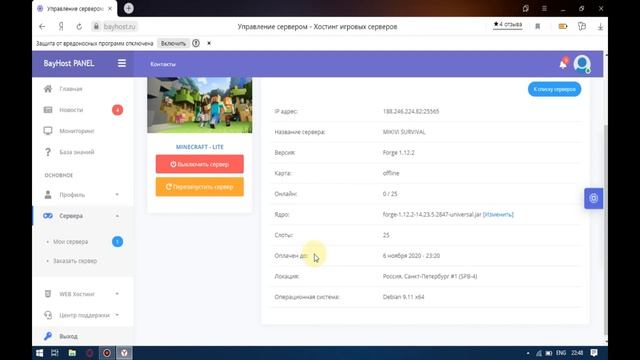640x360 pixels.
Task: Dismiss the protection warning bar
Action: click(x=209, y=43)
